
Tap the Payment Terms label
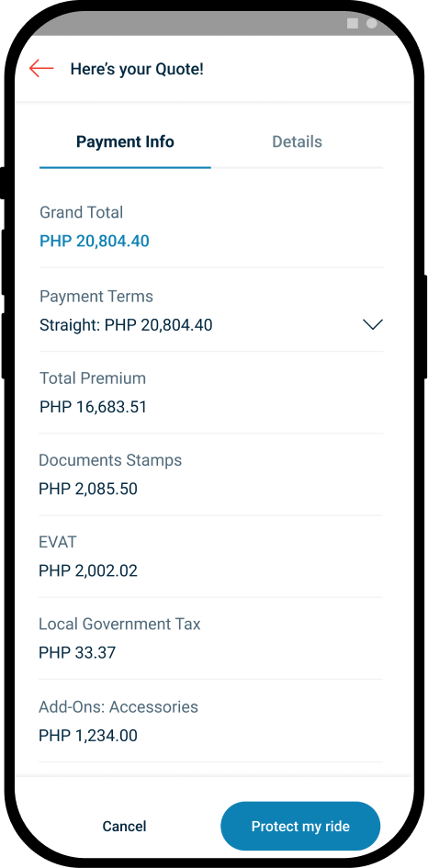point(96,296)
